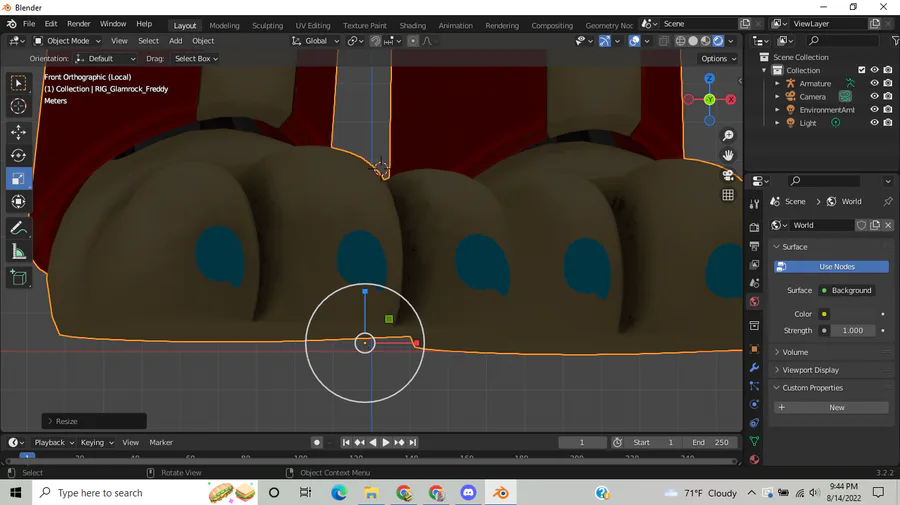
Task: Select the Move tool
Action: tap(18, 132)
